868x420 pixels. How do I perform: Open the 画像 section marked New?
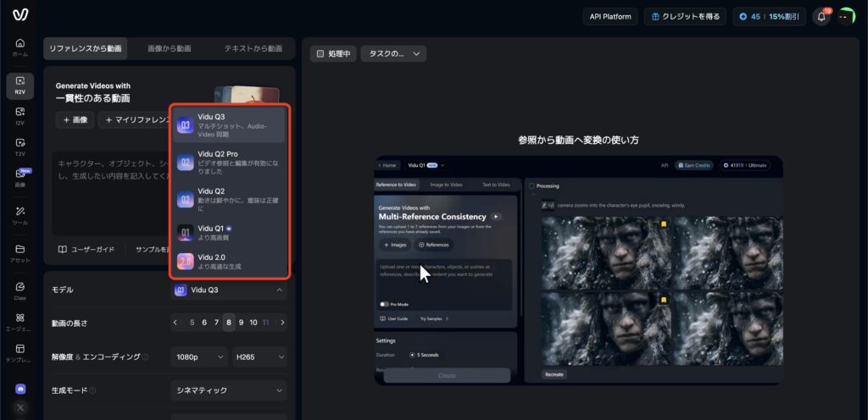click(x=20, y=178)
